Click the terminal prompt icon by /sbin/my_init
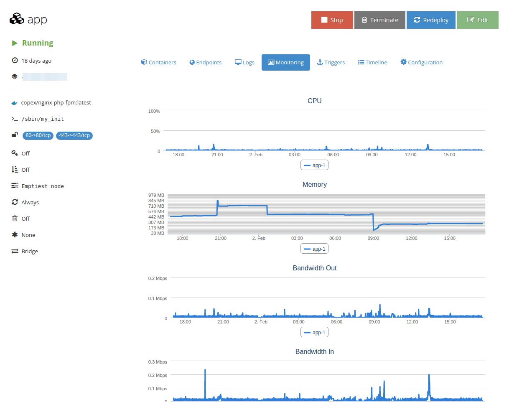The width and height of the screenshot is (532, 402). click(x=15, y=119)
